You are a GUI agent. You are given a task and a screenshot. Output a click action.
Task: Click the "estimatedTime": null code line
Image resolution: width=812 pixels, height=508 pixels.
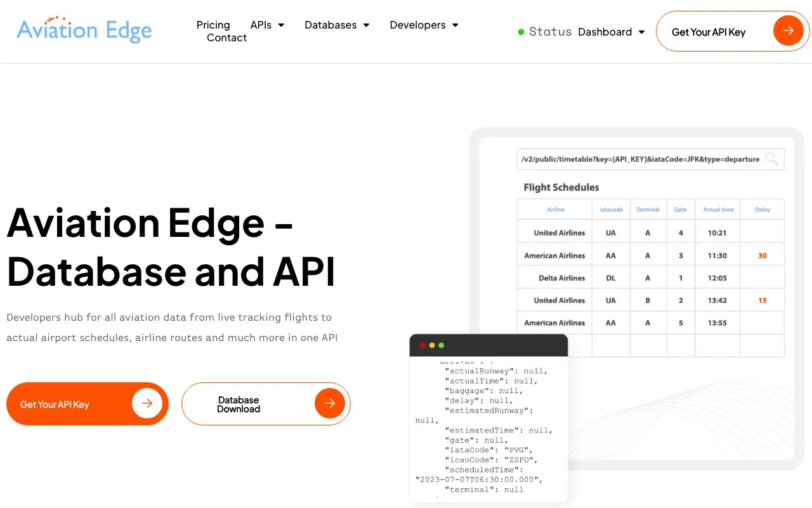coord(499,431)
